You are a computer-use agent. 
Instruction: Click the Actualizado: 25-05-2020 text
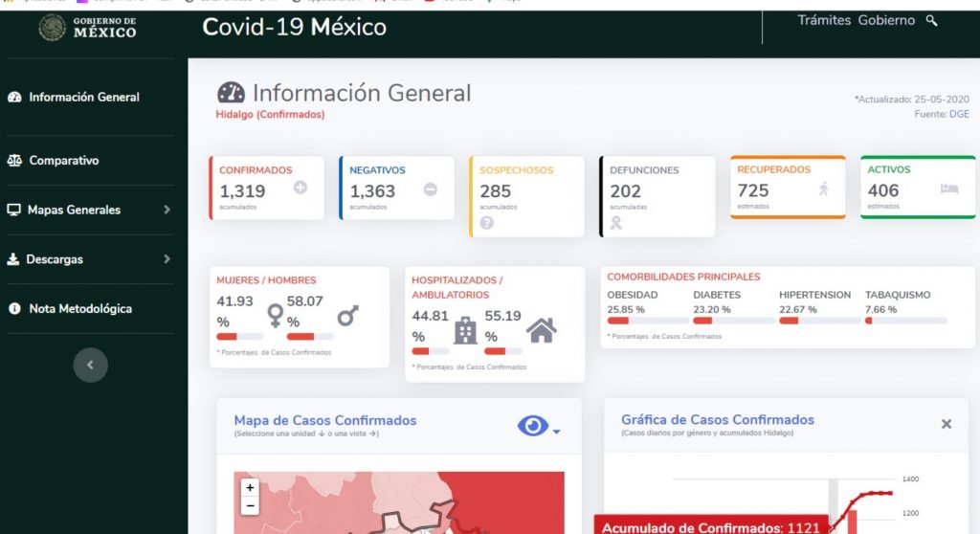tap(912, 99)
